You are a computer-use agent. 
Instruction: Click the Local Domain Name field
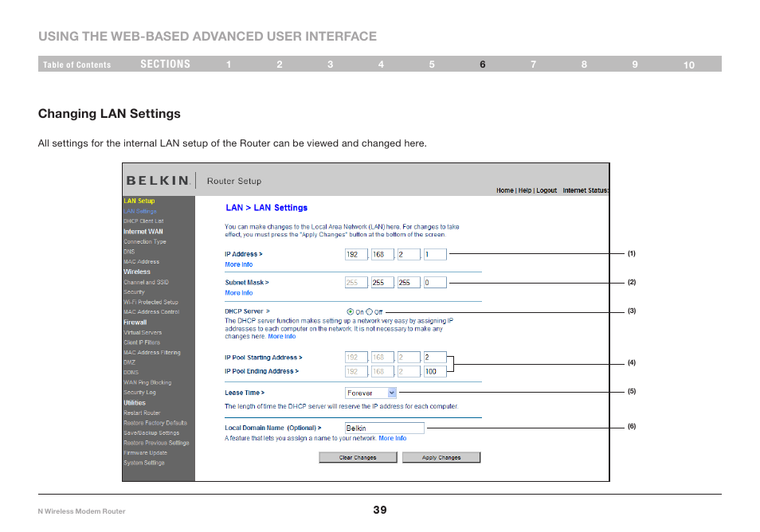384,428
